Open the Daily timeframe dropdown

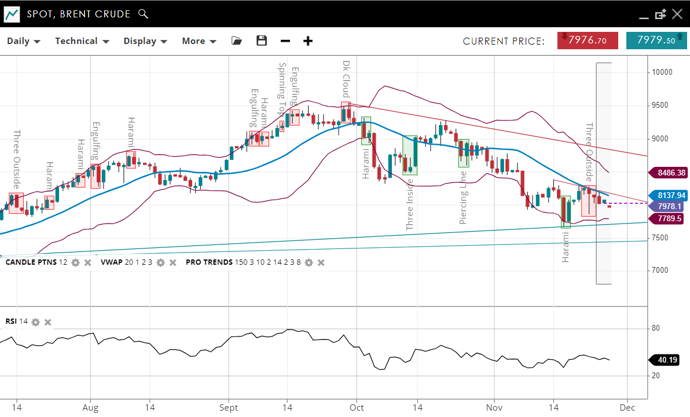point(23,41)
